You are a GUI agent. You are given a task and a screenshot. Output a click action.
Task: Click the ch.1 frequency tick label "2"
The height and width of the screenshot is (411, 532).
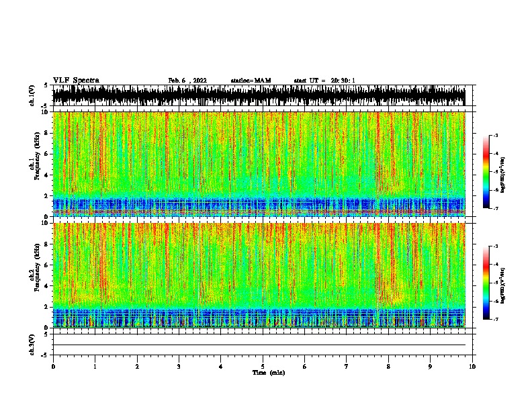[x=47, y=195]
